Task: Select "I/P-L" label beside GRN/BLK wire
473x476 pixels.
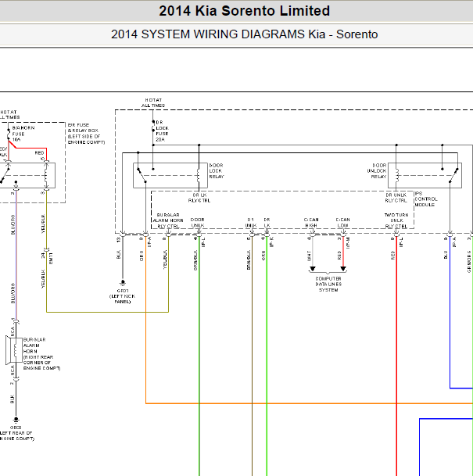Action: click(203, 242)
